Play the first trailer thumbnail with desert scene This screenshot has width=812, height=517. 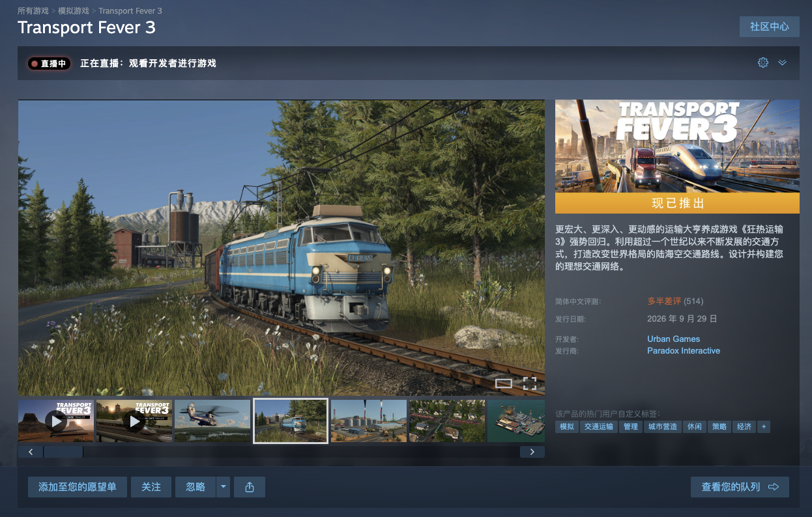pos(56,421)
